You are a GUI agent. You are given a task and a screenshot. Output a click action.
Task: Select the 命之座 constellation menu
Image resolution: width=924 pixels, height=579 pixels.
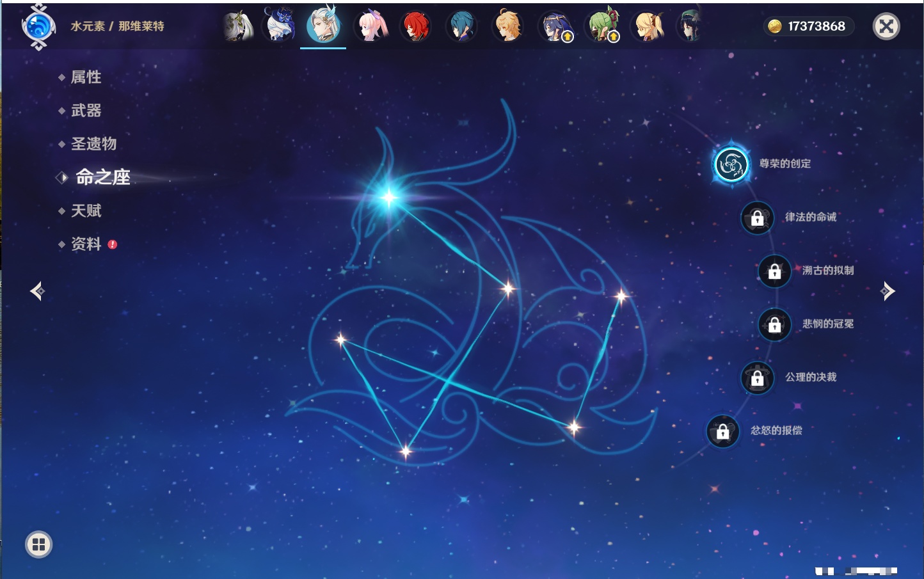tap(102, 177)
